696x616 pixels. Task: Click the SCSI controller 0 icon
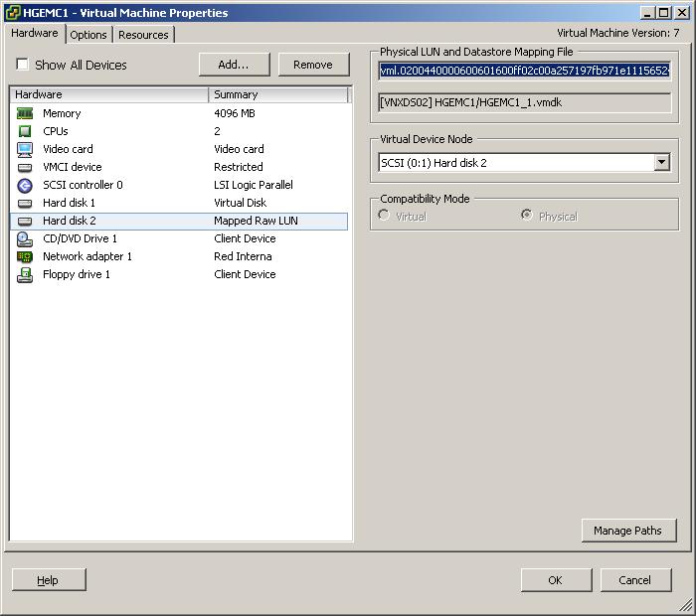[25, 186]
